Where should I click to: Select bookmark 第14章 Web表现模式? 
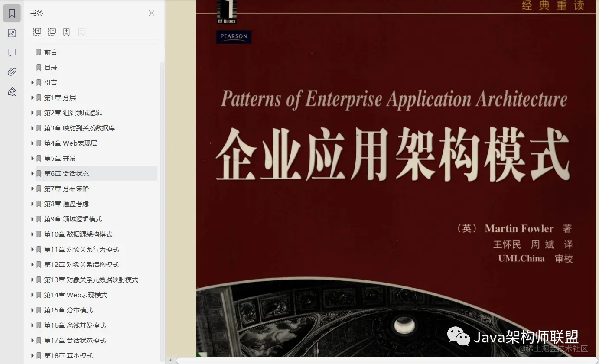76,295
